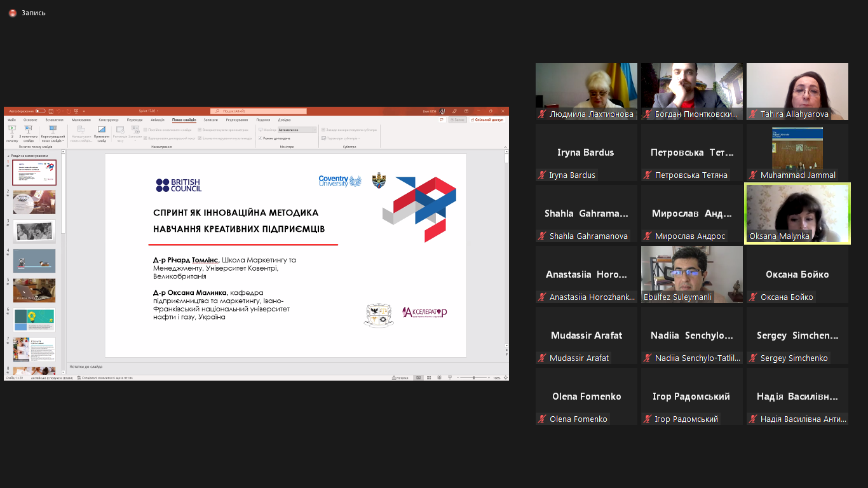Screen dimensions: 868x488
Task: Click the Нотатки button in status bar
Action: [x=400, y=377]
